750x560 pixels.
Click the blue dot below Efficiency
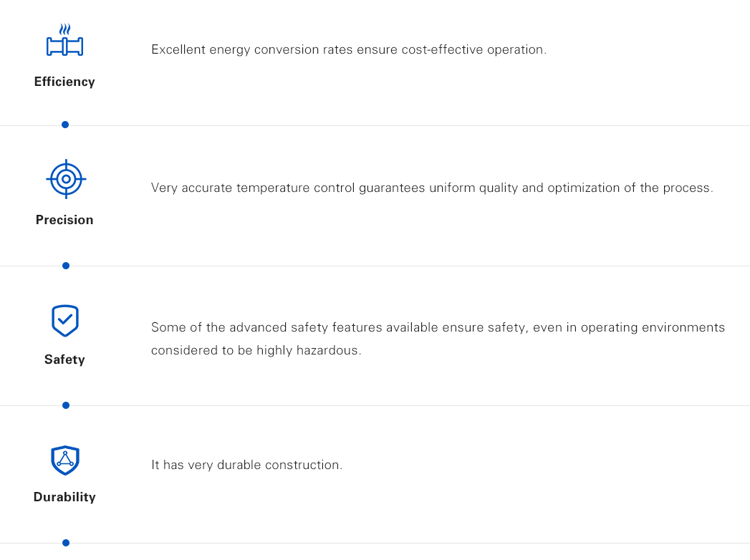(65, 125)
